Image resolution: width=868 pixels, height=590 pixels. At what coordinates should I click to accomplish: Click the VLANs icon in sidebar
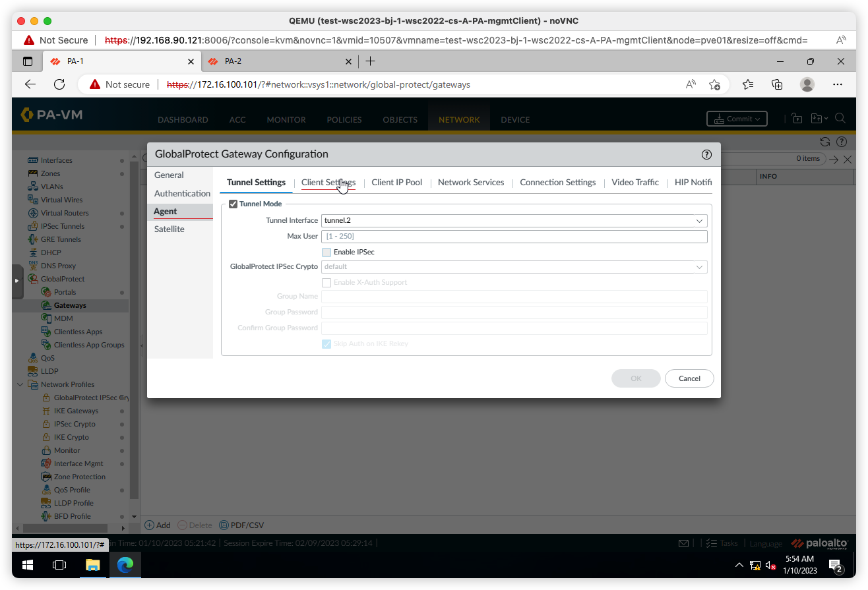(x=34, y=187)
